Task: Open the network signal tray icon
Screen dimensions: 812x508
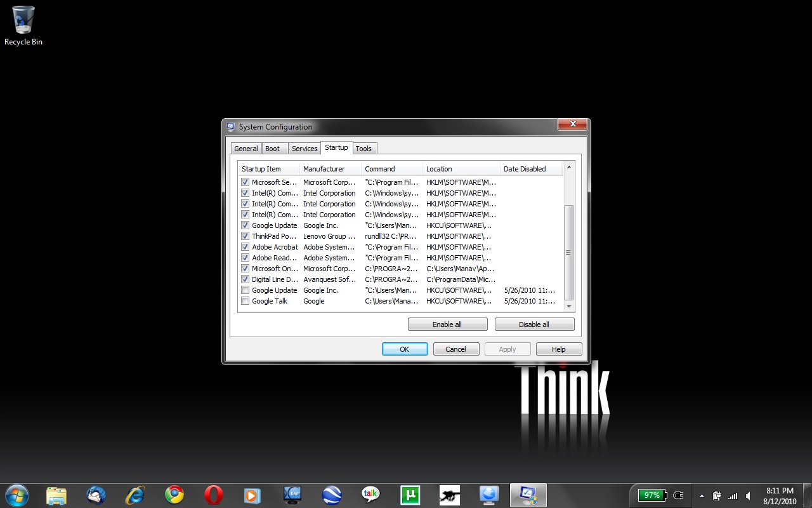Action: click(733, 496)
